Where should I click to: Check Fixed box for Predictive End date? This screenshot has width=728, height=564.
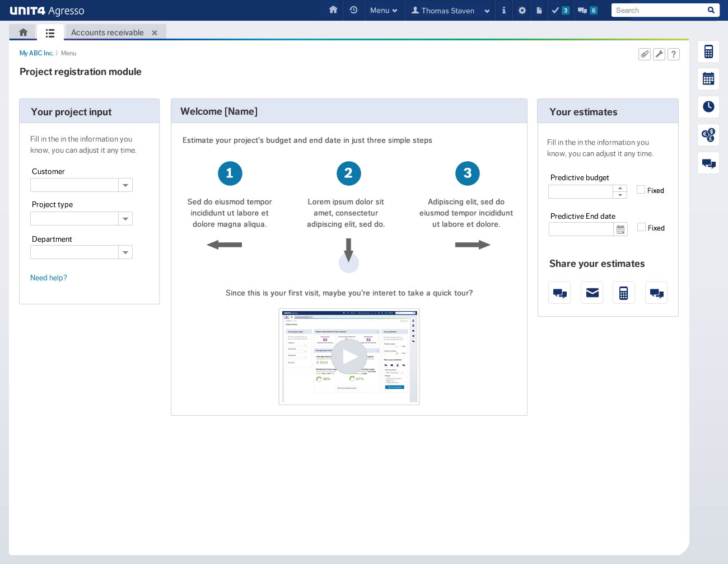tap(642, 227)
